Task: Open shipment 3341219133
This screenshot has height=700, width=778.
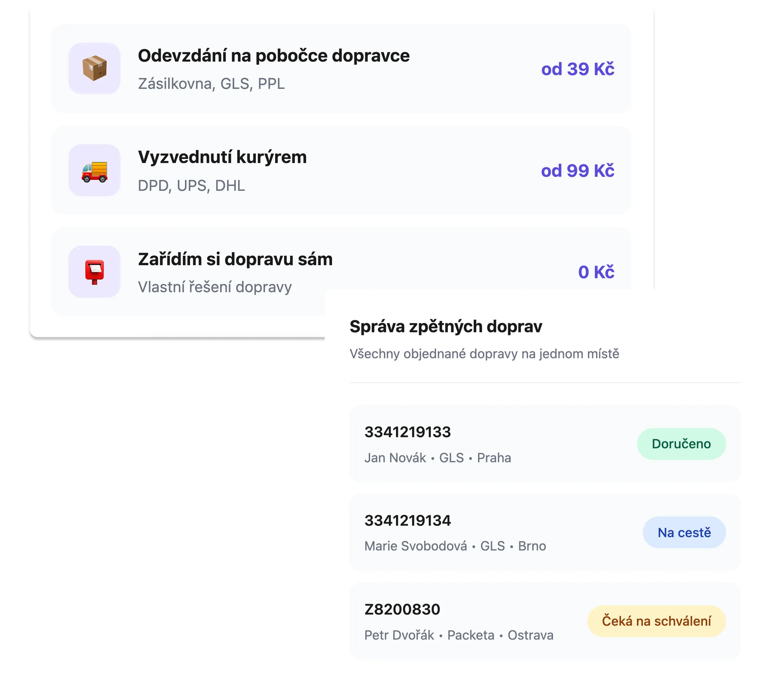Action: (x=407, y=432)
